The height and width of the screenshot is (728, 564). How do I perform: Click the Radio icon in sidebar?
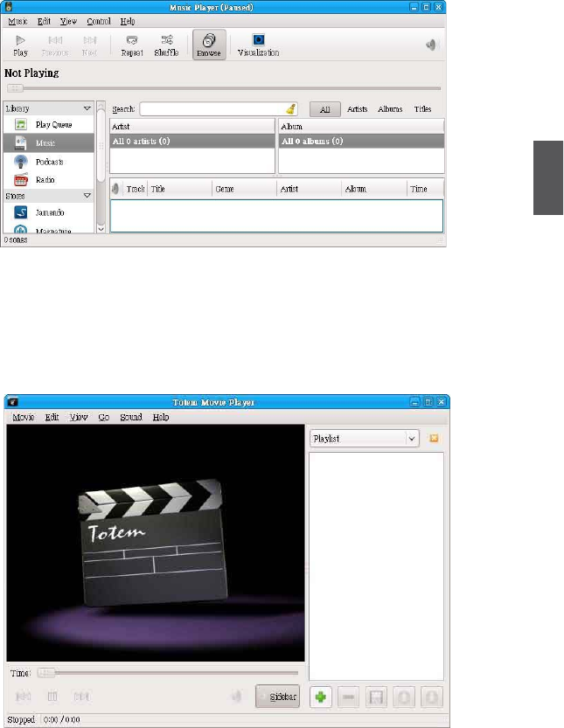(x=20, y=180)
